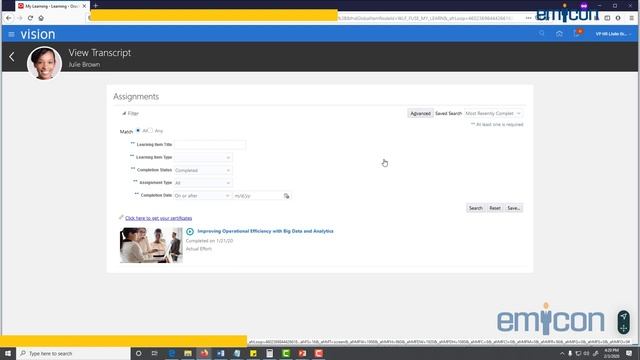
Task: Toggle the browser sidebar icon
Action: pos(607,18)
